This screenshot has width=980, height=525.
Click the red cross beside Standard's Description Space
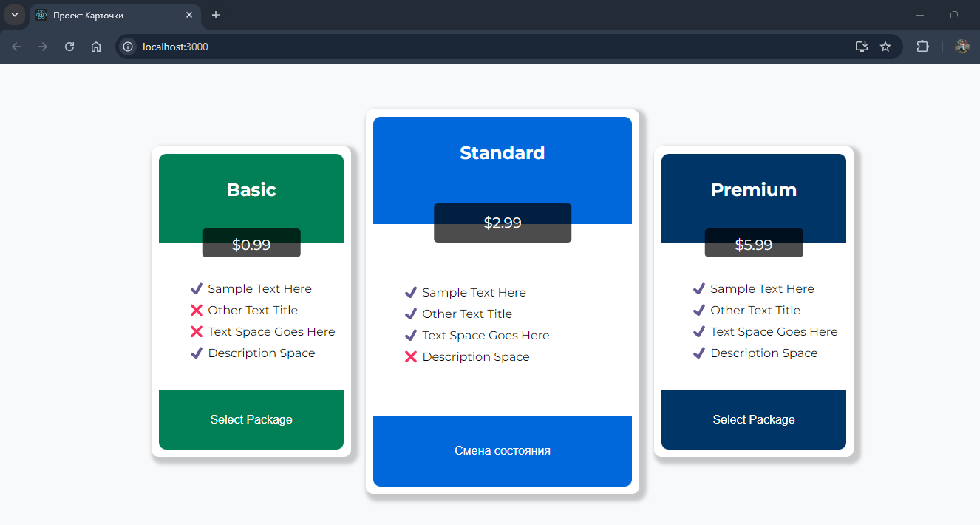pos(411,357)
